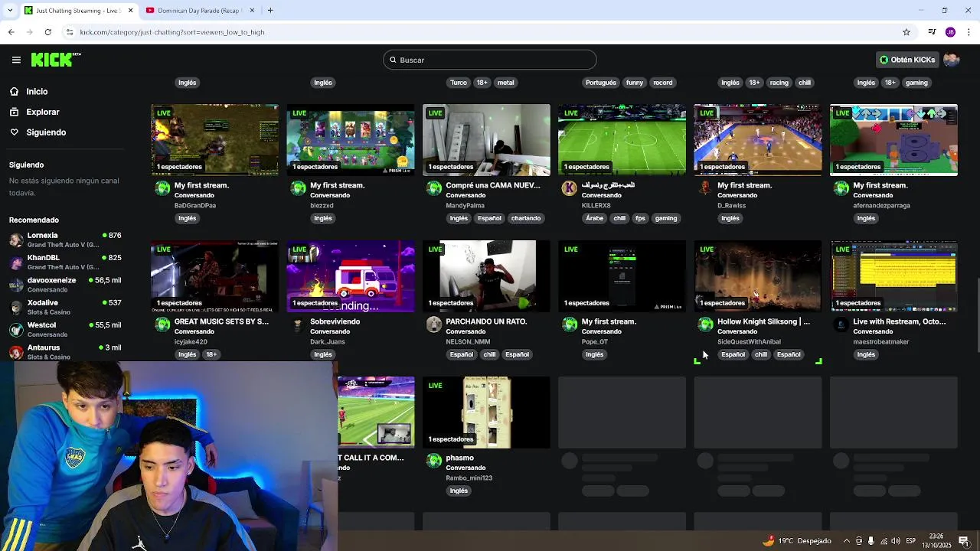
Task: Go to Siguiendo in sidebar
Action: [x=46, y=132]
